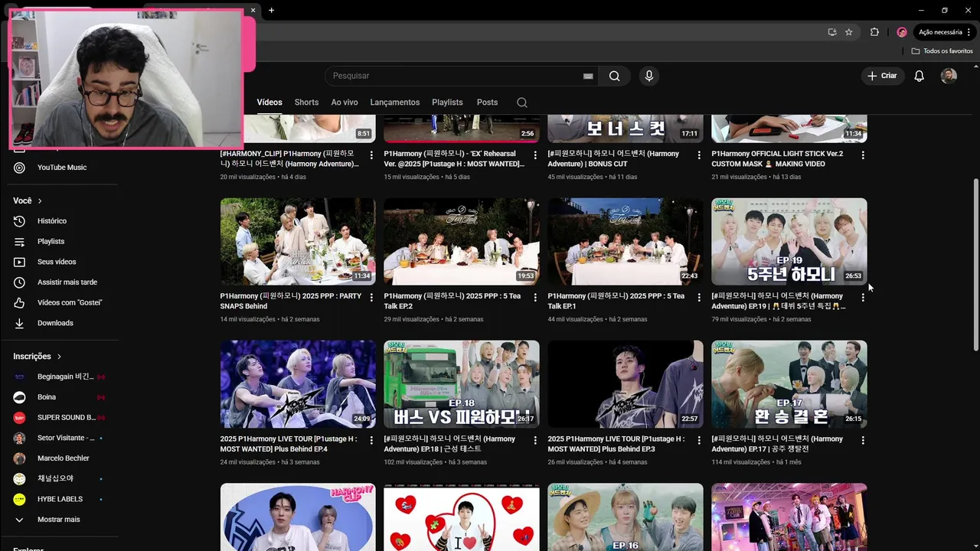Switch to the Shorts tab
980x551 pixels.
tap(306, 103)
